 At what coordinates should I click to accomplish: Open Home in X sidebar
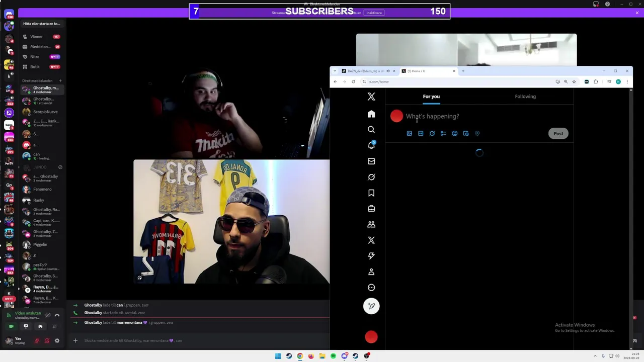pyautogui.click(x=371, y=114)
